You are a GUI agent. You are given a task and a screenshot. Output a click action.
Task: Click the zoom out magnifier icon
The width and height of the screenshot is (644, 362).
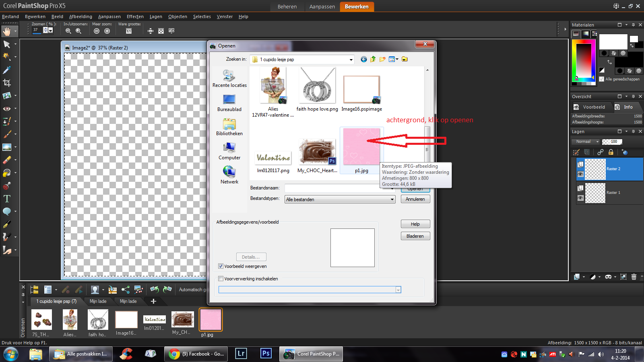(x=68, y=31)
